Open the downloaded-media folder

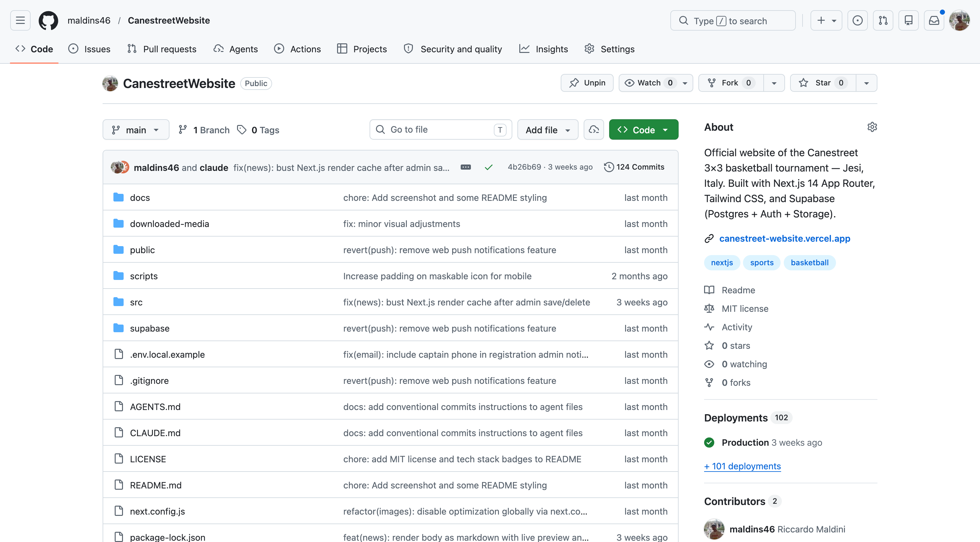[169, 224]
